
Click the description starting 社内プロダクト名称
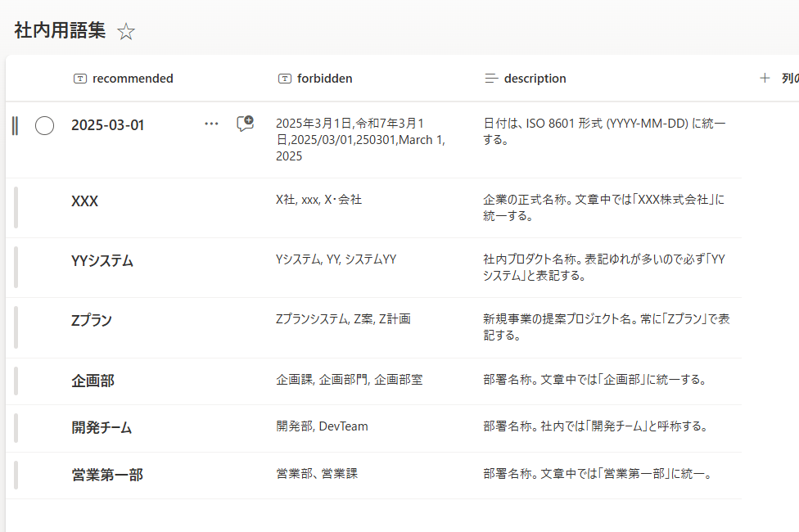604,267
